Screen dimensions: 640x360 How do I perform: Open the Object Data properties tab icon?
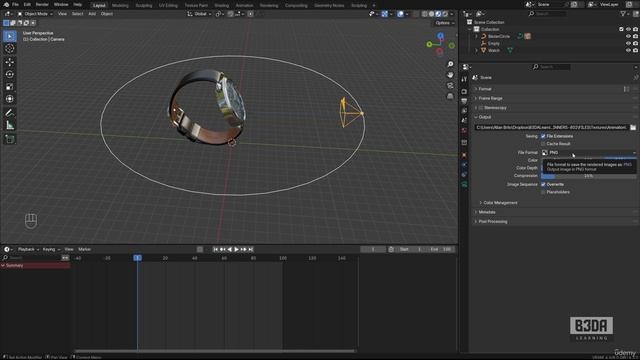(x=464, y=184)
